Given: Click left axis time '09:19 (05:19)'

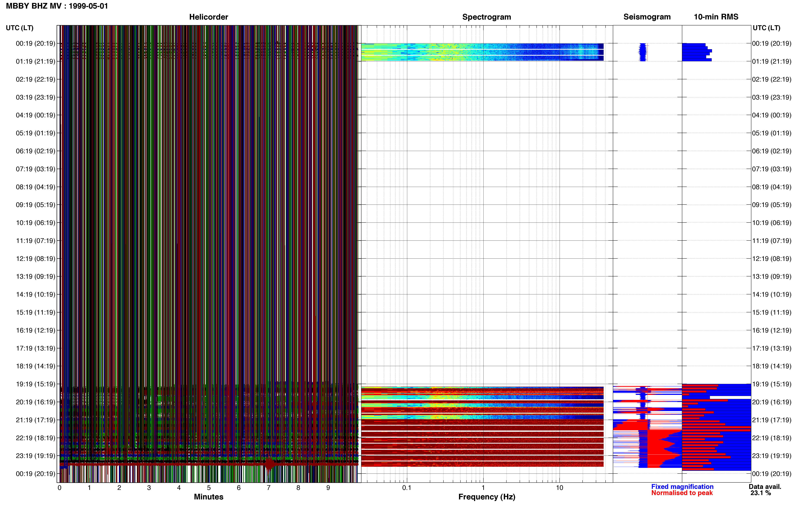Looking at the screenshot, I should pyautogui.click(x=36, y=205).
